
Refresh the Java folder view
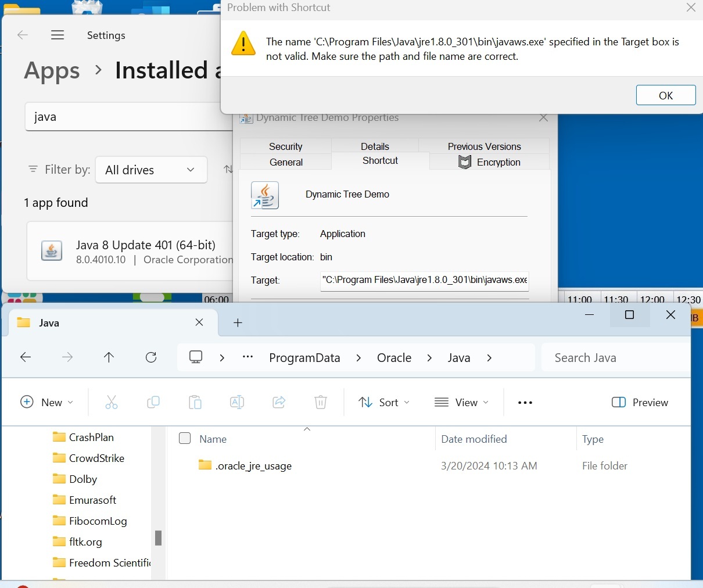coord(151,357)
